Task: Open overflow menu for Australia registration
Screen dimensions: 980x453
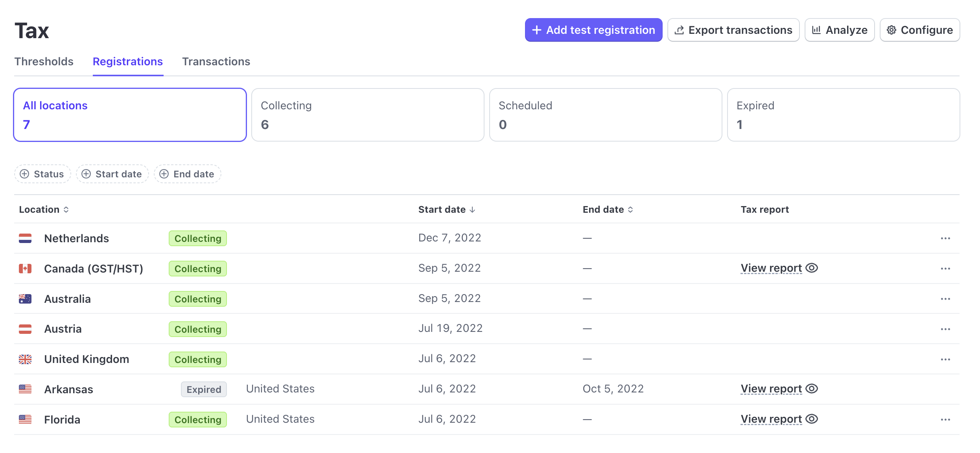Action: coord(945,299)
